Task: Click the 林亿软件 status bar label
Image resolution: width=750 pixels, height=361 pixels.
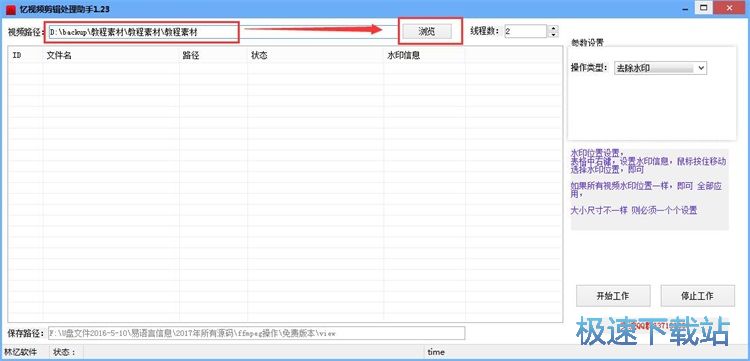Action: click(x=18, y=352)
